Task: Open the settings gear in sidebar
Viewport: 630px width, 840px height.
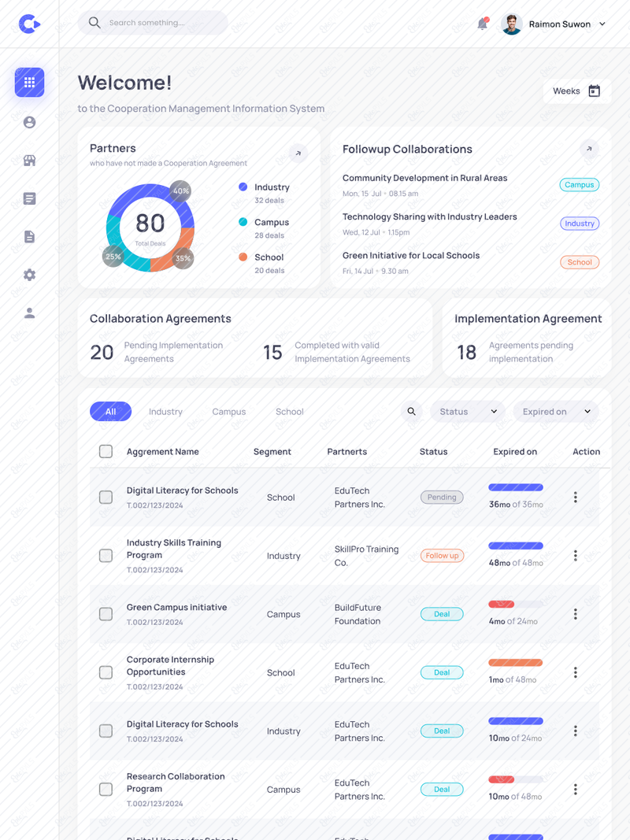Action: tap(29, 275)
